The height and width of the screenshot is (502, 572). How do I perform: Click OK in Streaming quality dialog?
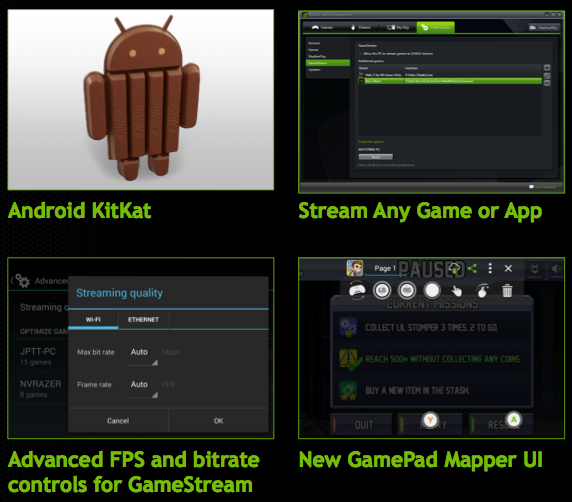(219, 421)
